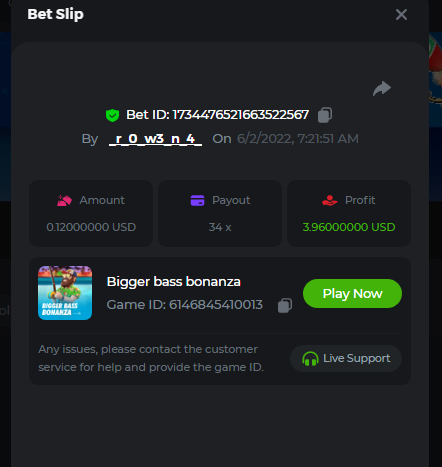Close the Bet Slip dialog
Screen dimensions: 442x467
tap(401, 14)
